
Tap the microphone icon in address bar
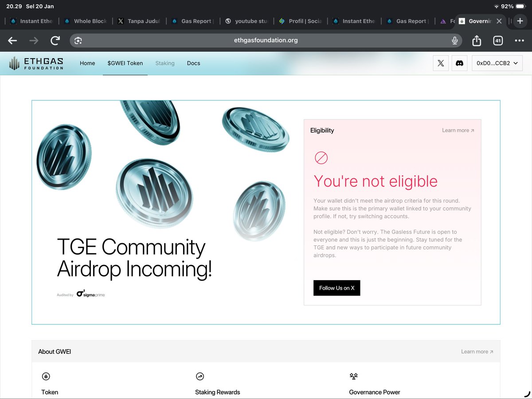point(454,40)
